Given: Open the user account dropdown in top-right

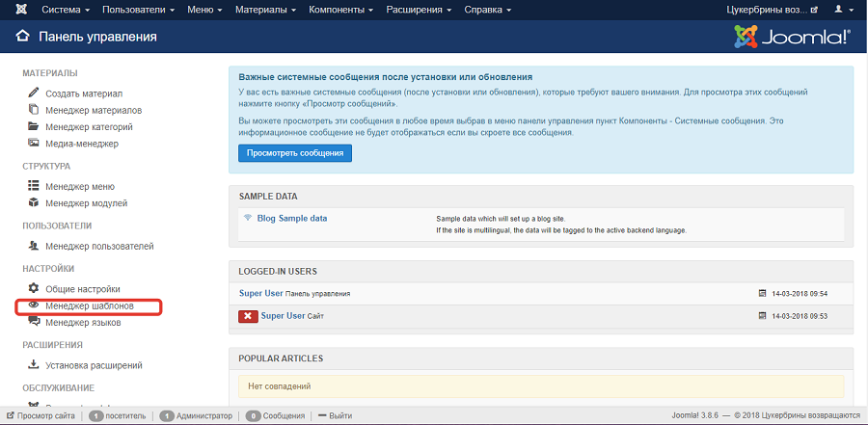Looking at the screenshot, I should (842, 10).
